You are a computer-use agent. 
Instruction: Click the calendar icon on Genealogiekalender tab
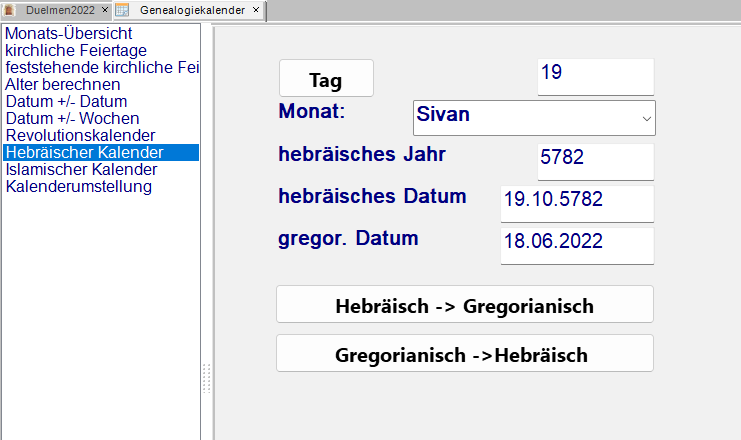tap(122, 10)
